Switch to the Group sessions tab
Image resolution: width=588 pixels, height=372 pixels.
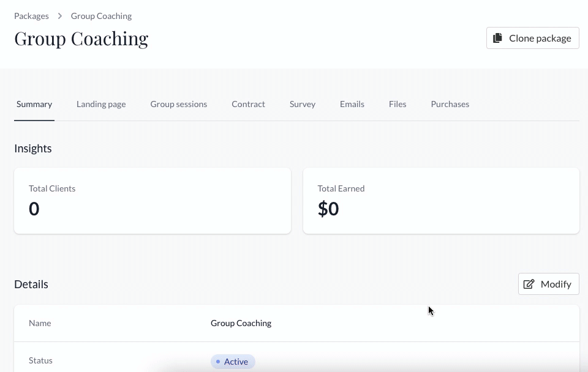(x=178, y=104)
